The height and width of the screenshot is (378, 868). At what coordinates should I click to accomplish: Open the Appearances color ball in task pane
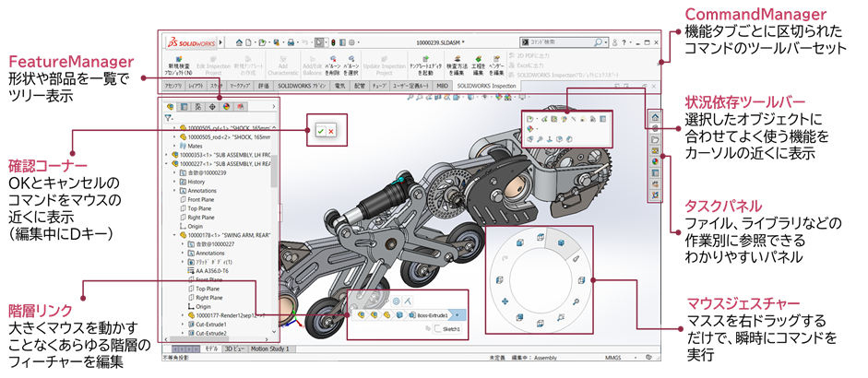pyautogui.click(x=655, y=161)
